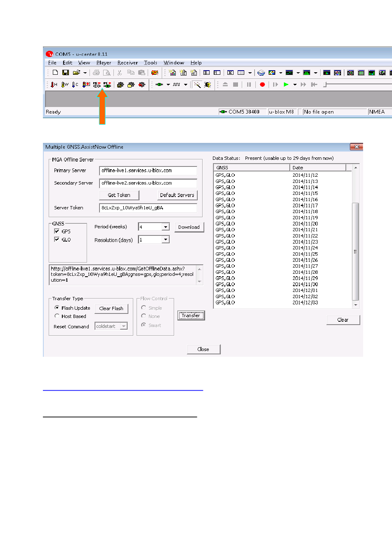Viewport: 392px width, 555px height.
Task: Expand the Period (weeks) dropdown
Action: coord(165,227)
